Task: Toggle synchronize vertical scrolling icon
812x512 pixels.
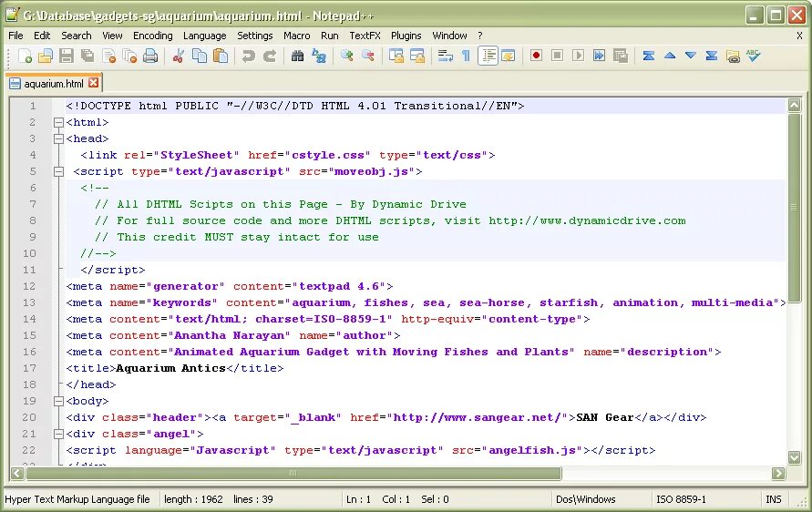Action: (x=396, y=56)
